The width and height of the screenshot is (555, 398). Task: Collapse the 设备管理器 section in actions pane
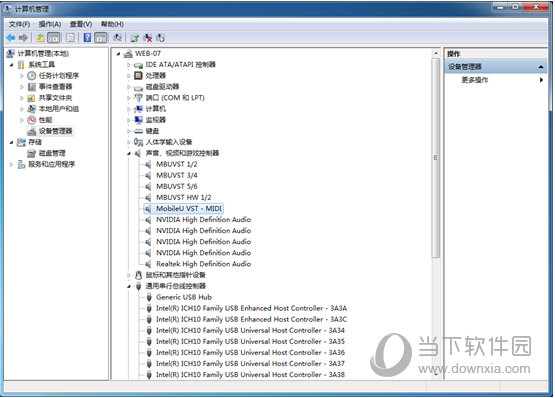click(541, 67)
